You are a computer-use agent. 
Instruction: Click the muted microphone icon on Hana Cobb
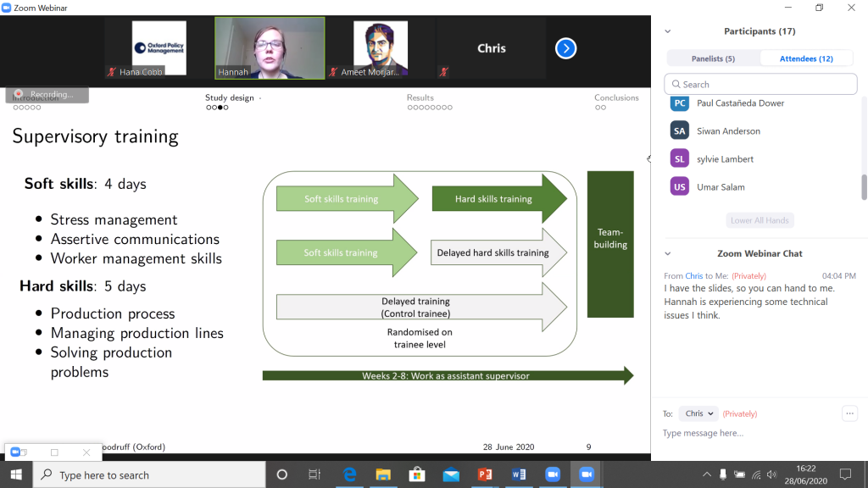pos(111,72)
